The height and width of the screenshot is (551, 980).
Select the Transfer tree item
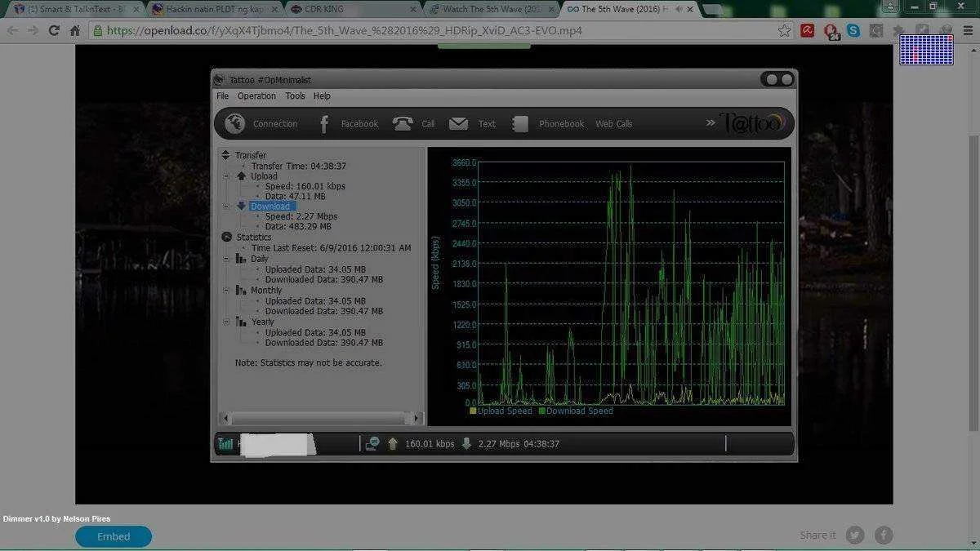251,155
